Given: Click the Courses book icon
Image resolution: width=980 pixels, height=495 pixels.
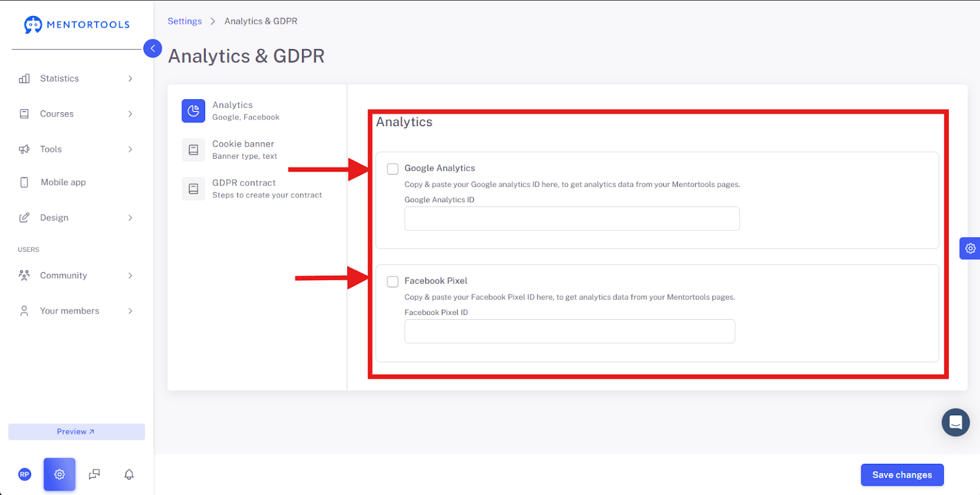Looking at the screenshot, I should [24, 114].
